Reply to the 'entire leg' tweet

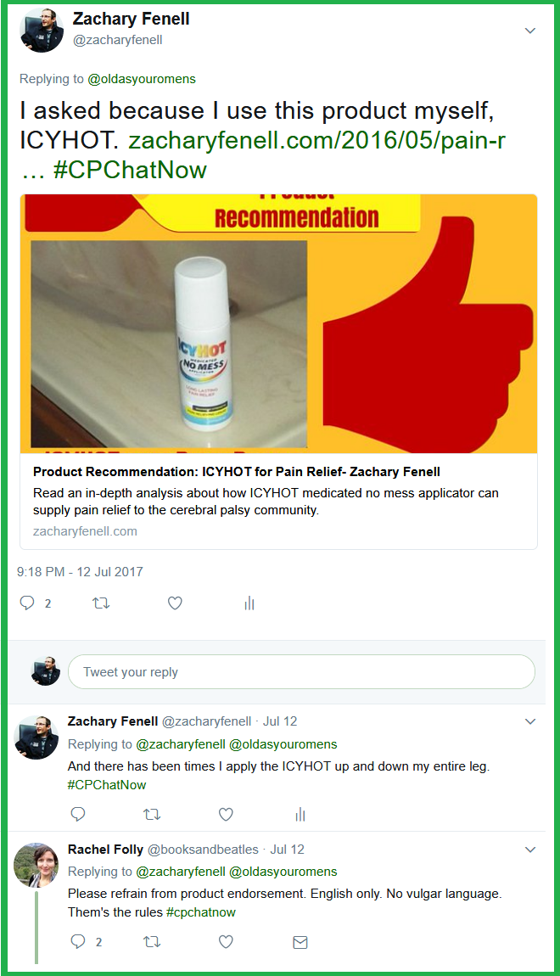pyautogui.click(x=78, y=814)
